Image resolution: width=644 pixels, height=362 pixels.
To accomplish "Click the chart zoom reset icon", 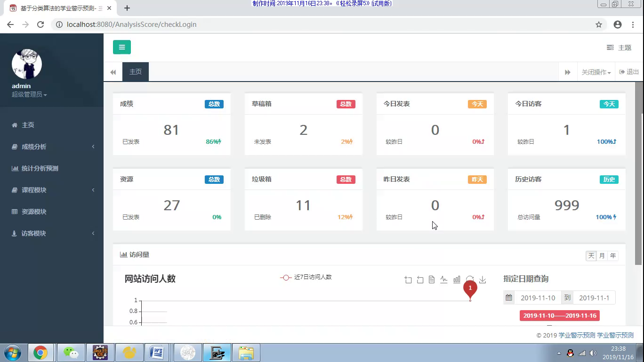I will click(420, 280).
